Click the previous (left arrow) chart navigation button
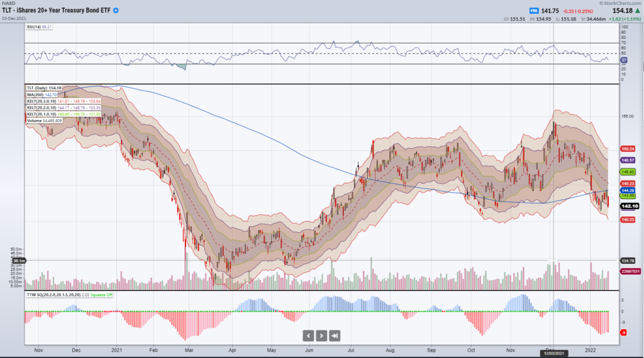 coord(308,336)
